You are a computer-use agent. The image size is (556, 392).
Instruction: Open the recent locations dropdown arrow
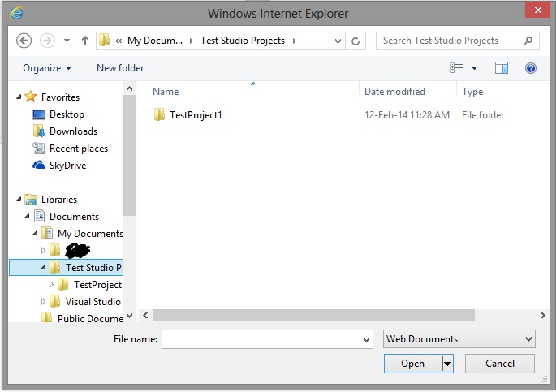(x=67, y=41)
